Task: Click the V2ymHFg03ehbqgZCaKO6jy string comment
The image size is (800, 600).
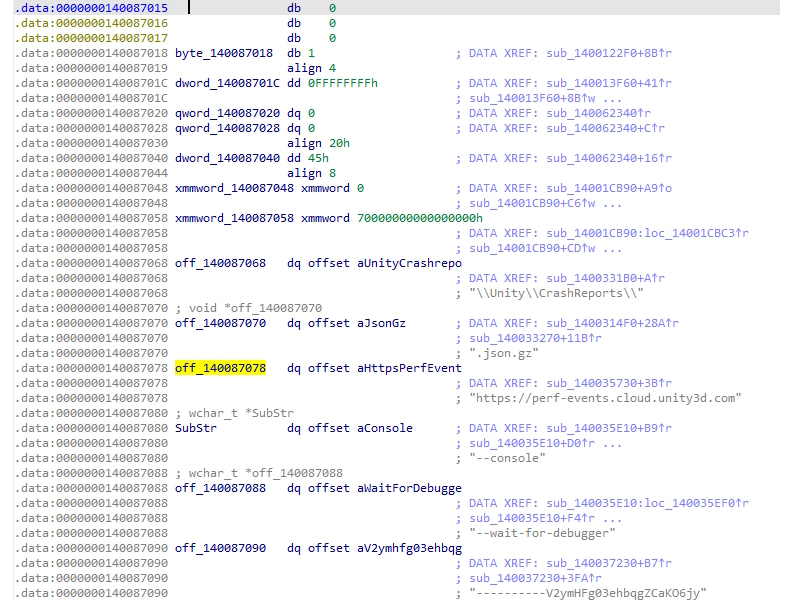Action: coord(588,593)
